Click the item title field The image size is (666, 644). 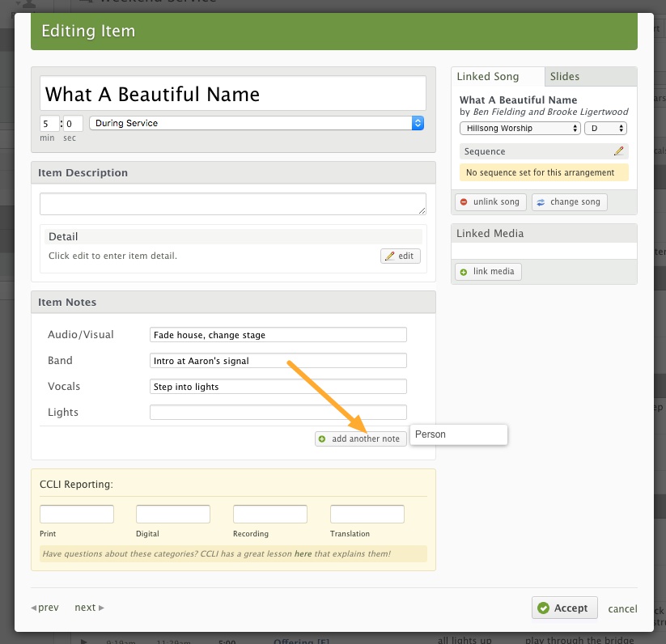click(x=233, y=93)
